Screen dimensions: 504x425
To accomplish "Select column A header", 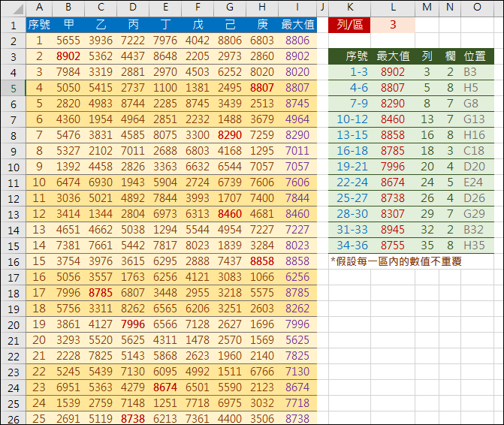I will (39, 8).
